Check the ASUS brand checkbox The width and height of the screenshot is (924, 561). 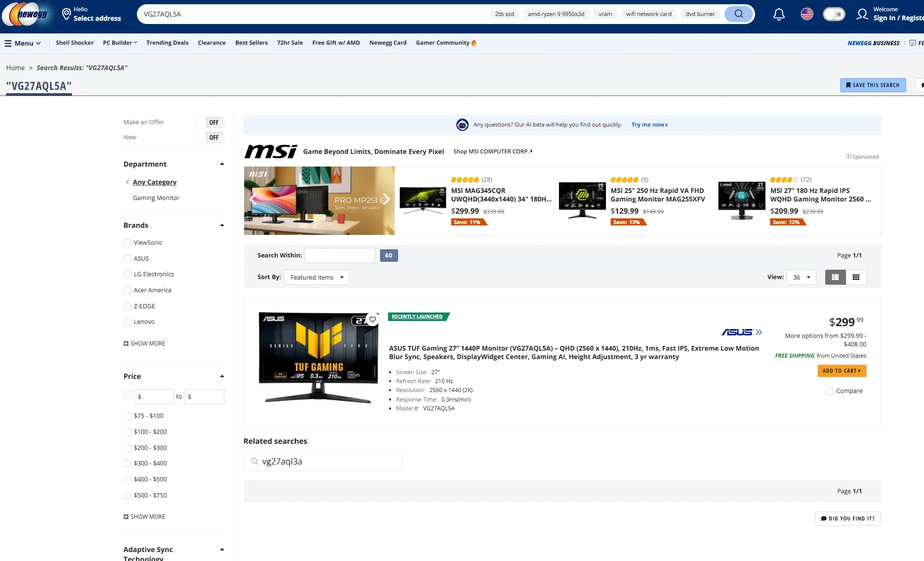coord(127,259)
